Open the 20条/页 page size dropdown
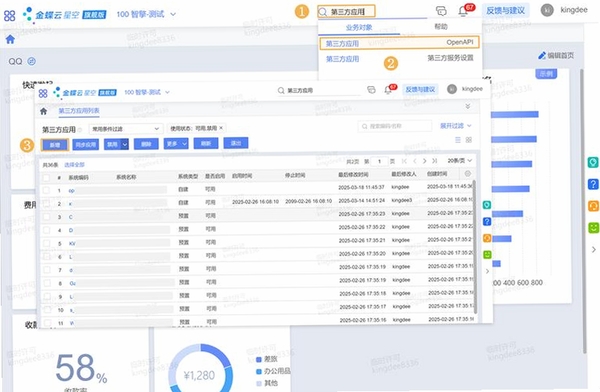This screenshot has width=600, height=392. [460, 160]
